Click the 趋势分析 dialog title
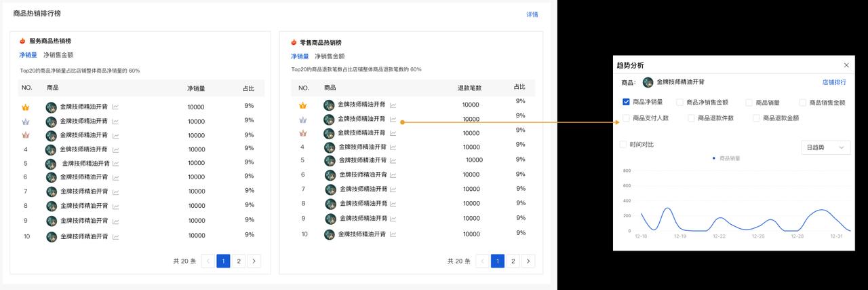The height and width of the screenshot is (290, 868). point(630,65)
